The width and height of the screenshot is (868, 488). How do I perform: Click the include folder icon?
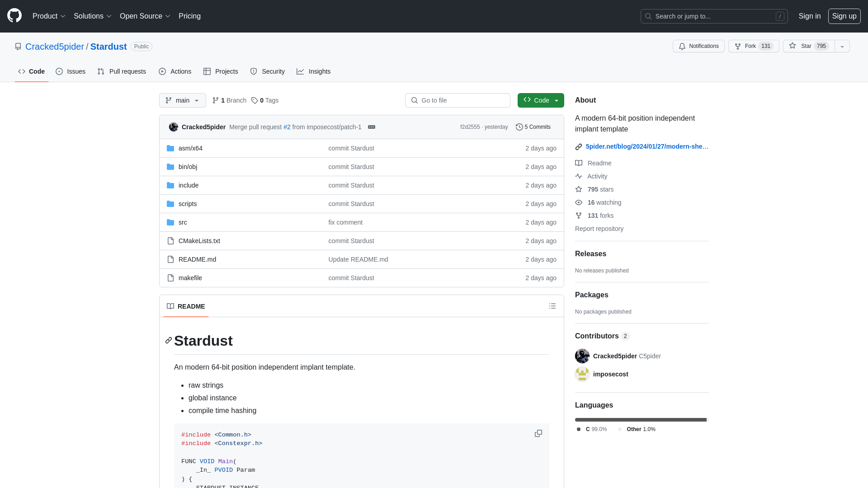tap(170, 185)
